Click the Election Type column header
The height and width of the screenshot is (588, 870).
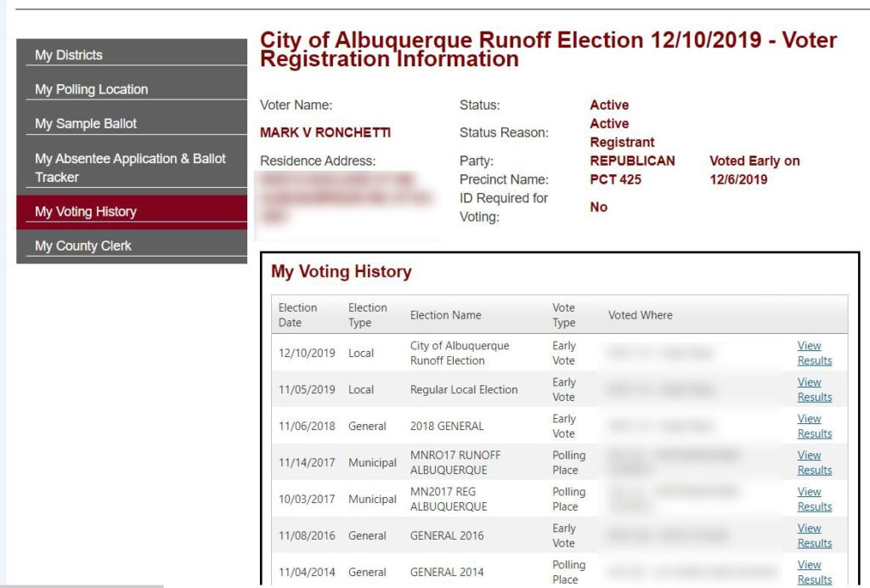(x=367, y=315)
